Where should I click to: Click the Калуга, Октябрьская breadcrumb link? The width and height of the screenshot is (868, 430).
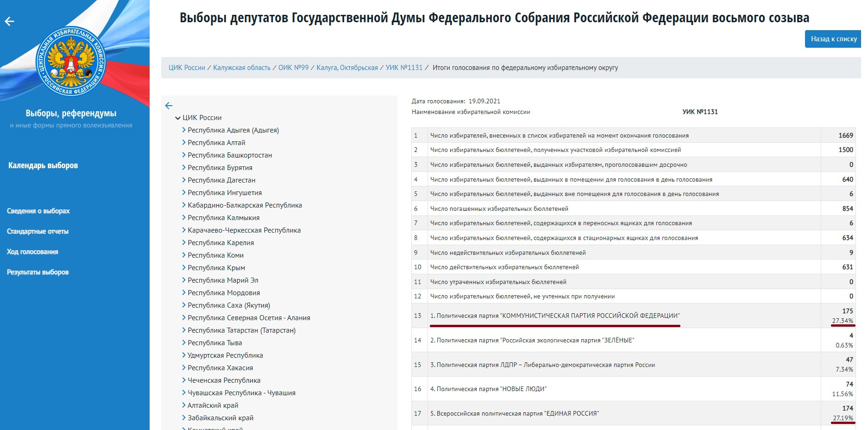(347, 68)
